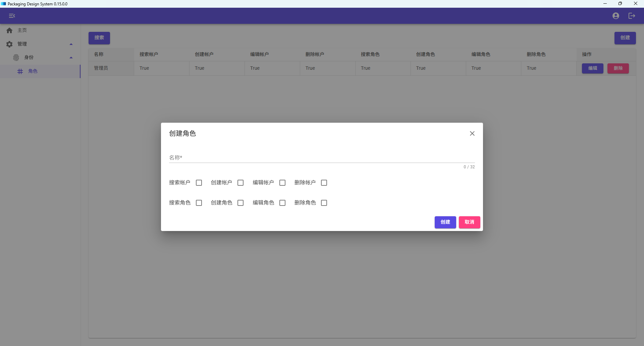Select 身份 submenu item

[40, 58]
